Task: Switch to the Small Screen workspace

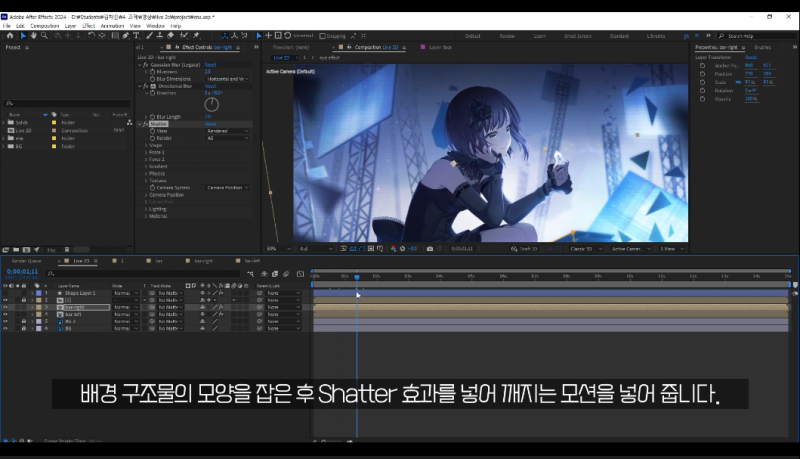Action: [576, 36]
